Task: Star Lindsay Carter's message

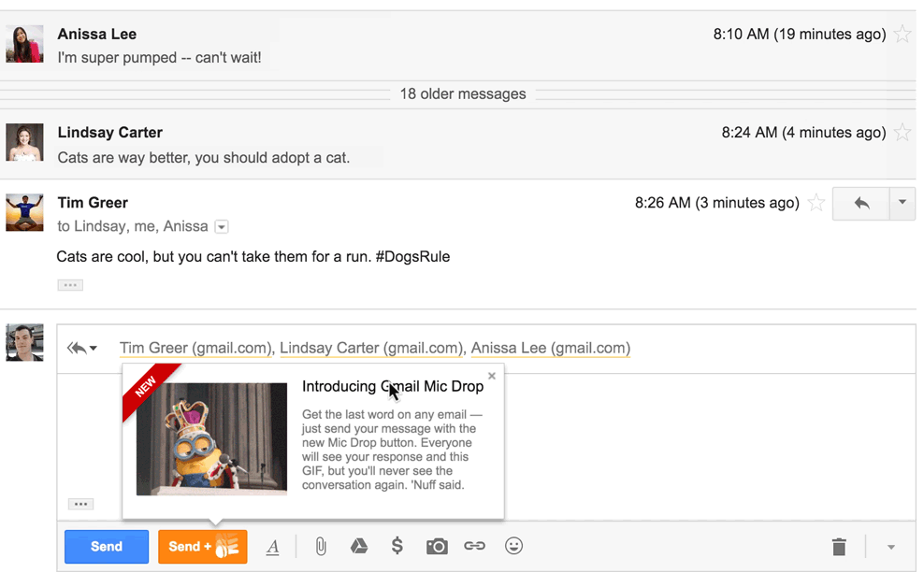Action: coord(902,133)
